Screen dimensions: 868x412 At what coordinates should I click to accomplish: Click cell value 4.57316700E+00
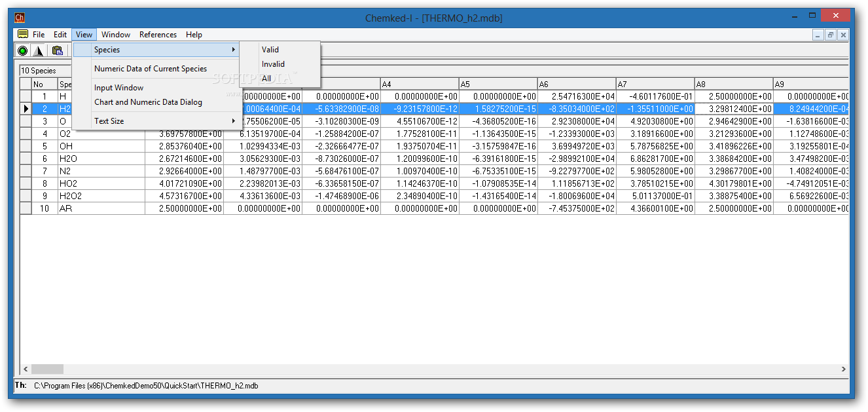[184, 196]
